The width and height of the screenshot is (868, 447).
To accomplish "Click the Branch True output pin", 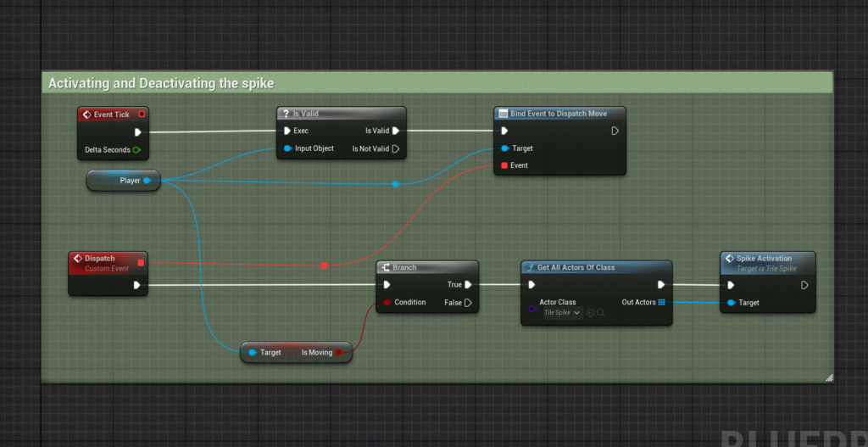I will [x=468, y=285].
